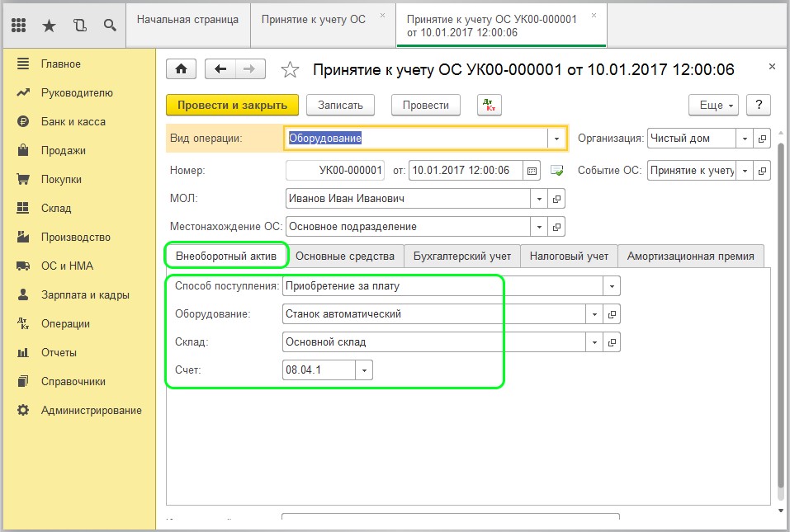The height and width of the screenshot is (532, 790).
Task: Switch to Внеоборотный актив tab
Action: coord(226,257)
